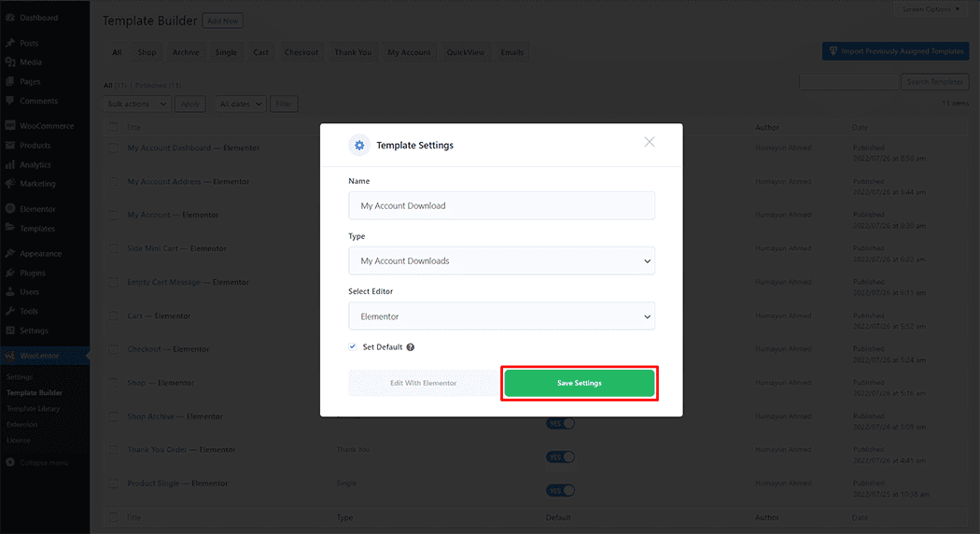Screen dimensions: 980x534
Task: Uncheck the Set Default checkbox
Action: click(x=353, y=346)
